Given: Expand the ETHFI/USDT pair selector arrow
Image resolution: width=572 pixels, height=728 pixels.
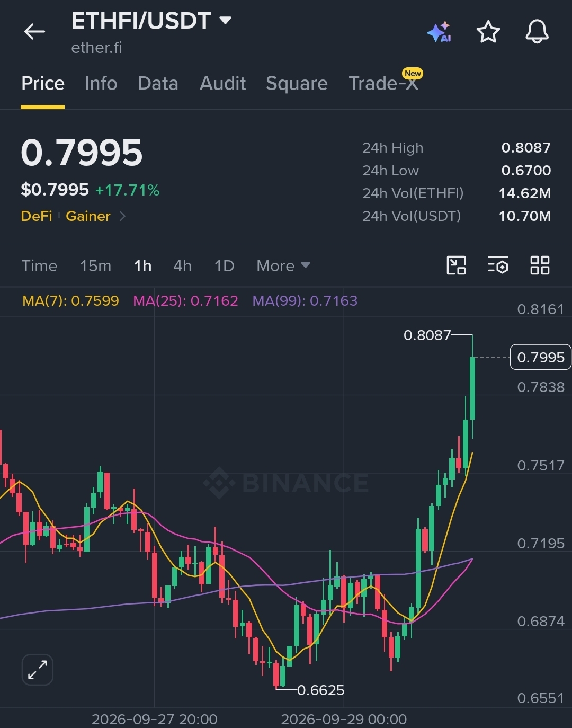Looking at the screenshot, I should tap(226, 21).
